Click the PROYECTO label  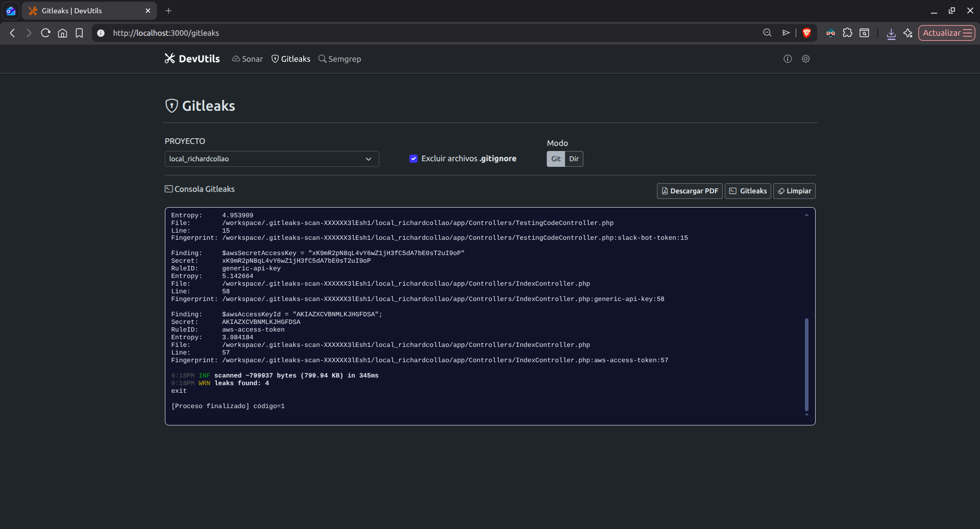[185, 141]
